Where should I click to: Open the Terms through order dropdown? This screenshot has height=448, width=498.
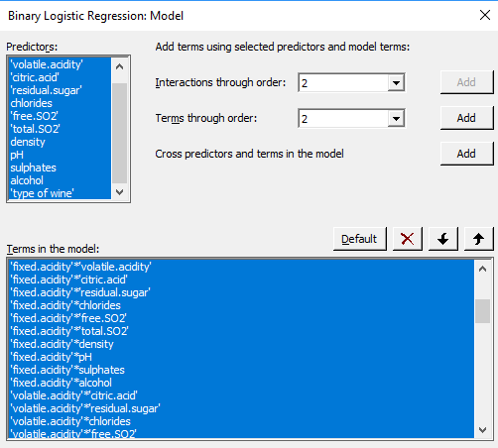click(x=396, y=118)
